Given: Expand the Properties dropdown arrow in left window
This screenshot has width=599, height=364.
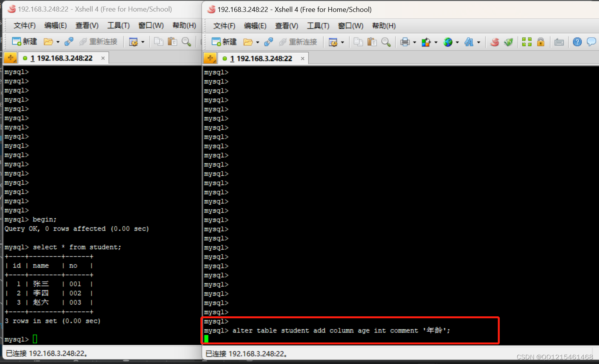Looking at the screenshot, I should (x=143, y=42).
